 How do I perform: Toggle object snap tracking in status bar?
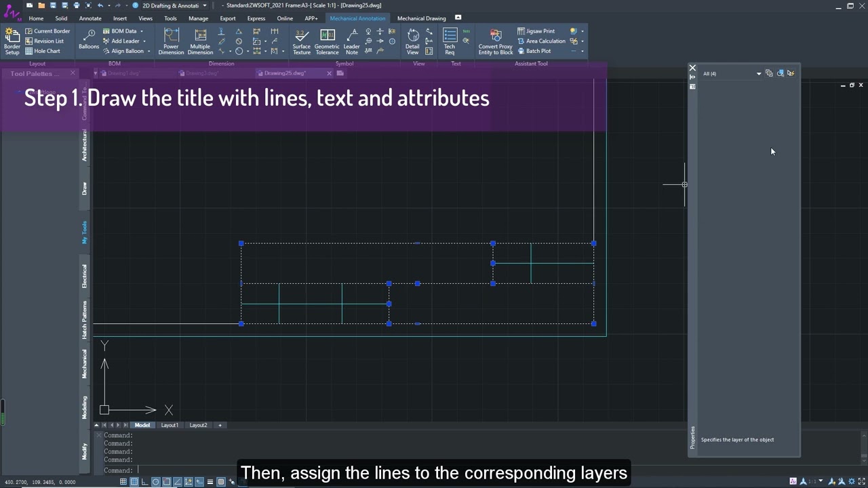coord(178,482)
